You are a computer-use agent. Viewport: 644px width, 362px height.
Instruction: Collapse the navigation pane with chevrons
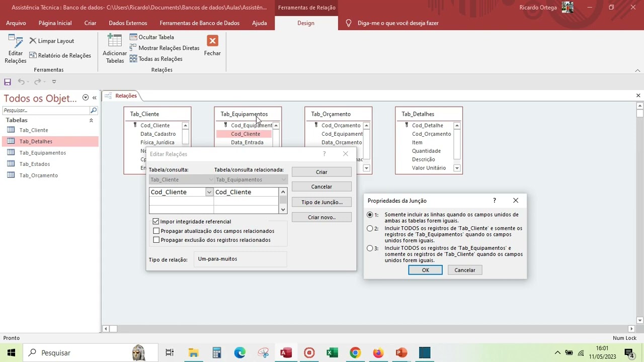[94, 98]
